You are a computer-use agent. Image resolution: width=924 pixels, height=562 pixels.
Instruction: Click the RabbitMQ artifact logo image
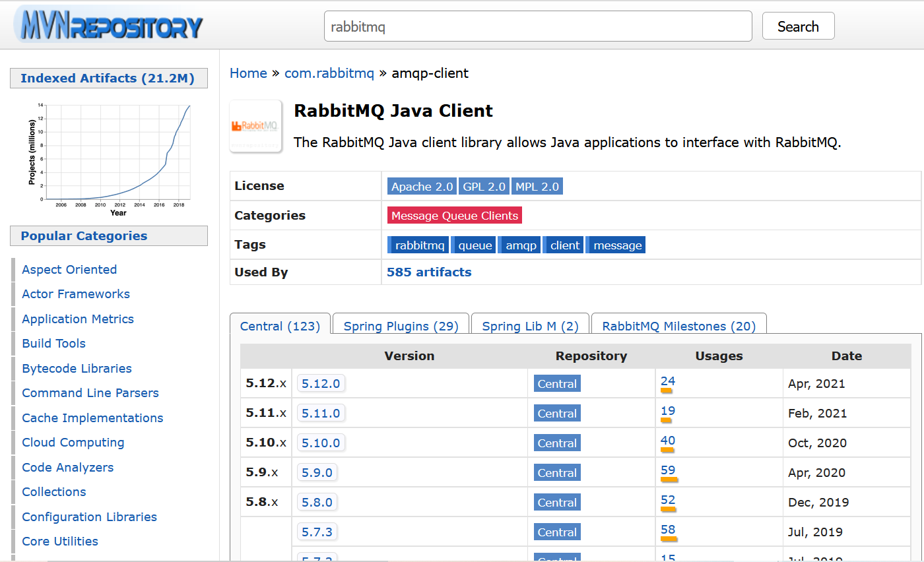click(255, 126)
